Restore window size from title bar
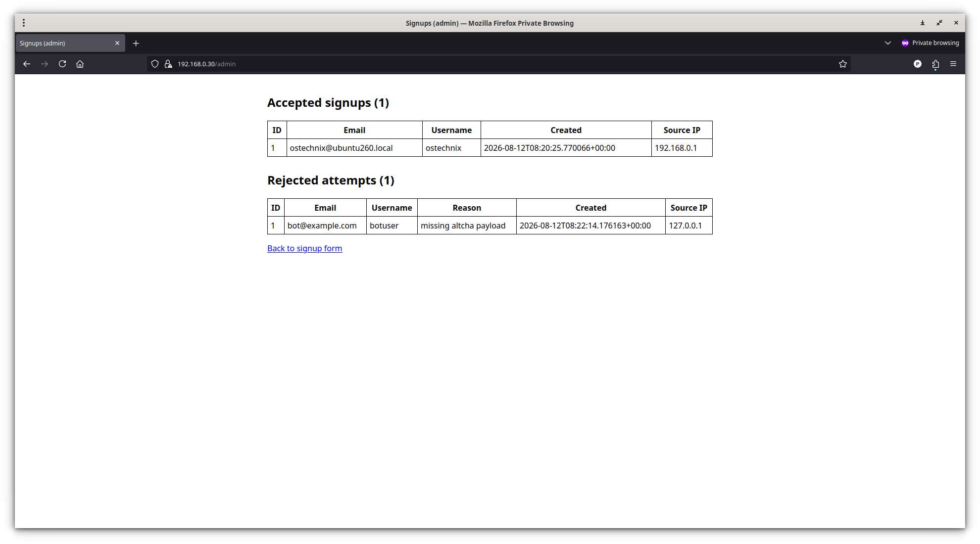Screen dimensions: 980x544 (939, 23)
